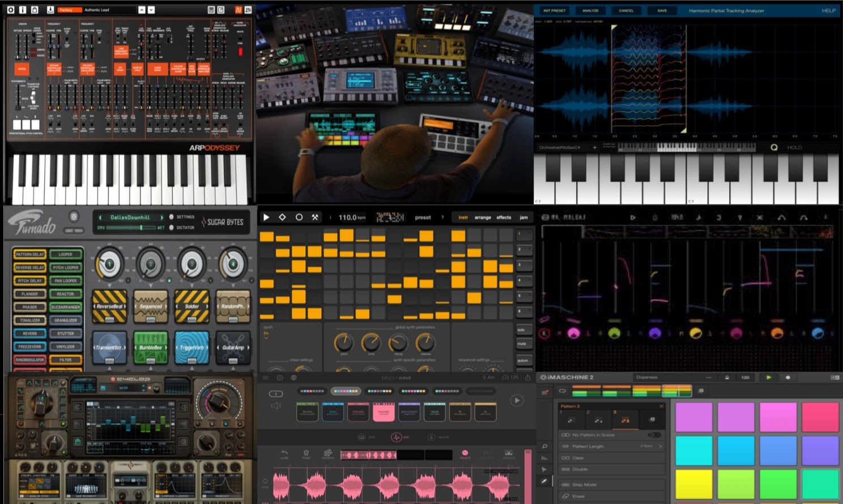Tap the yellow pad in iMaschine 2
The height and width of the screenshot is (504, 843).
click(694, 485)
